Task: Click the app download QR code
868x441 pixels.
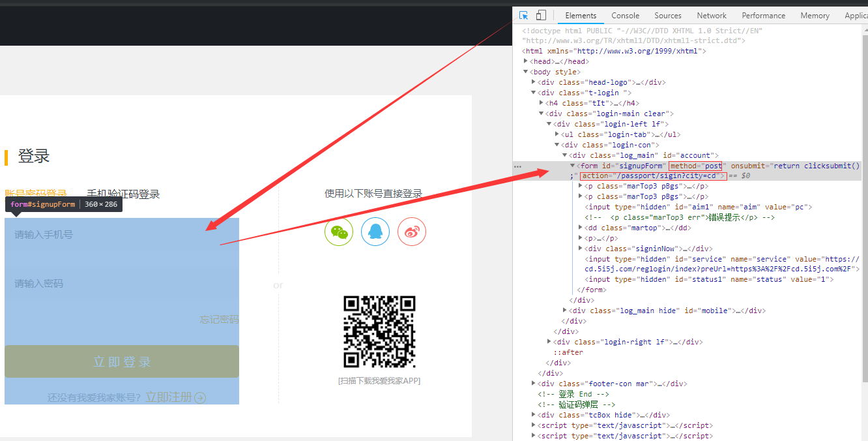Action: (379, 331)
